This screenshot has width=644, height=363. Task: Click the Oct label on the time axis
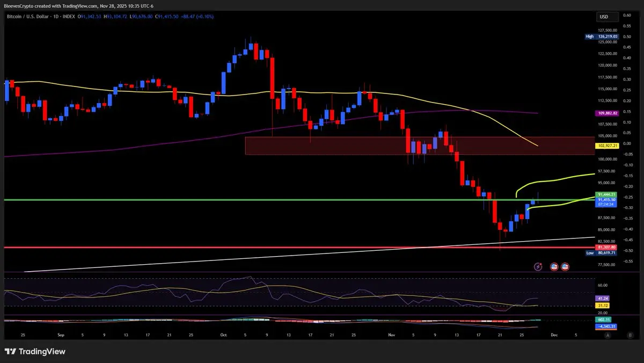pos(224,335)
